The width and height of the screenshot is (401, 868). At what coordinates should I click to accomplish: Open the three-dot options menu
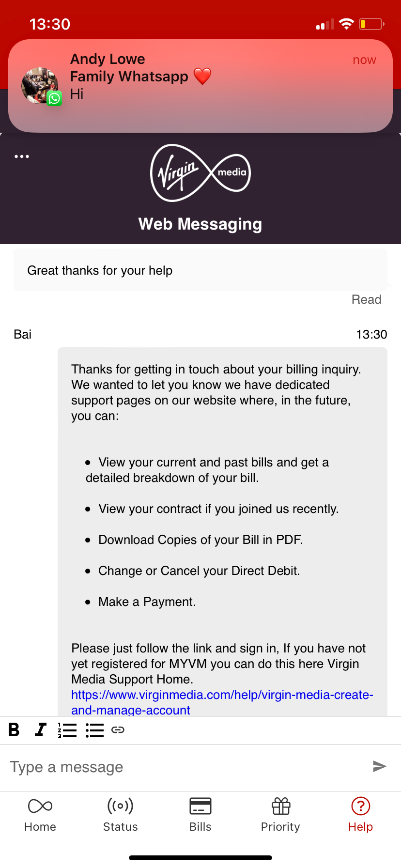tap(22, 156)
